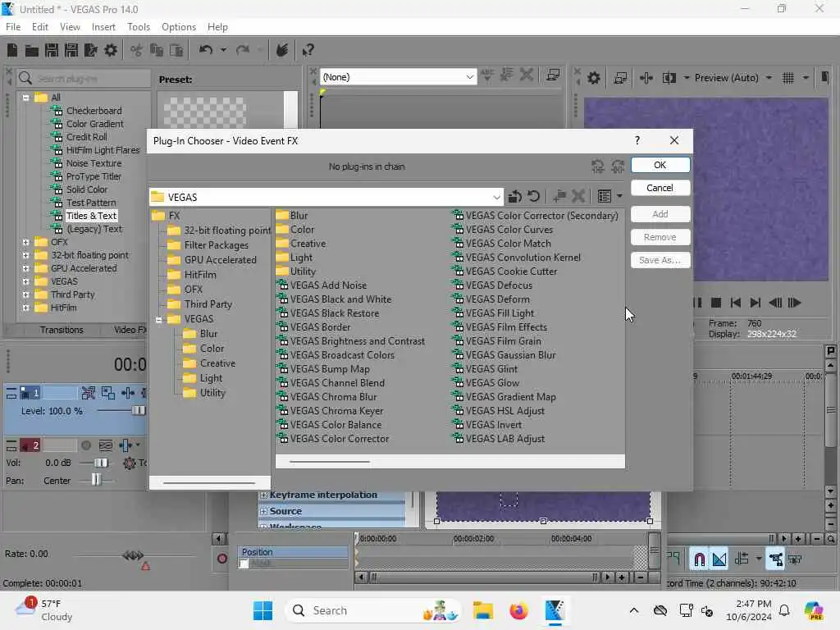Click the Remove button in Plug-In Chooser

click(660, 237)
